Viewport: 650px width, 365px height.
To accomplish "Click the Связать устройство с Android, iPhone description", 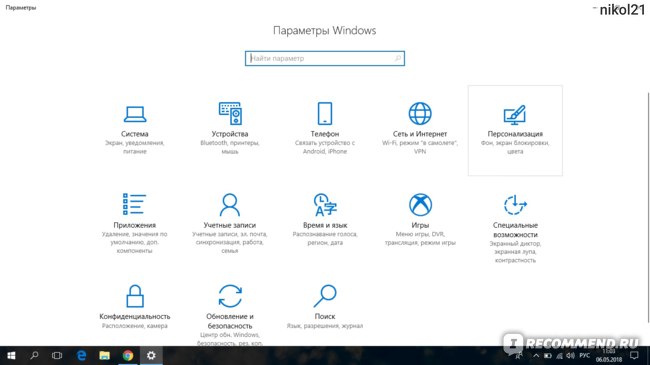I will pyautogui.click(x=325, y=147).
